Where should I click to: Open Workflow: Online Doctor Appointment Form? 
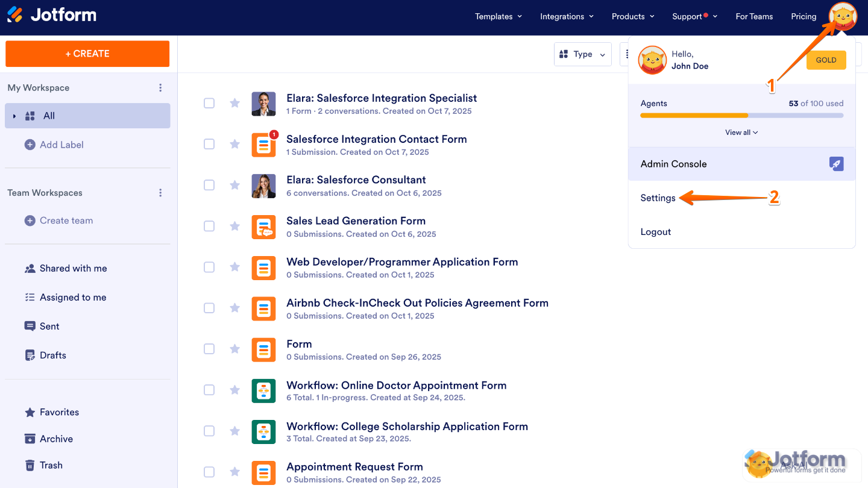coord(397,385)
